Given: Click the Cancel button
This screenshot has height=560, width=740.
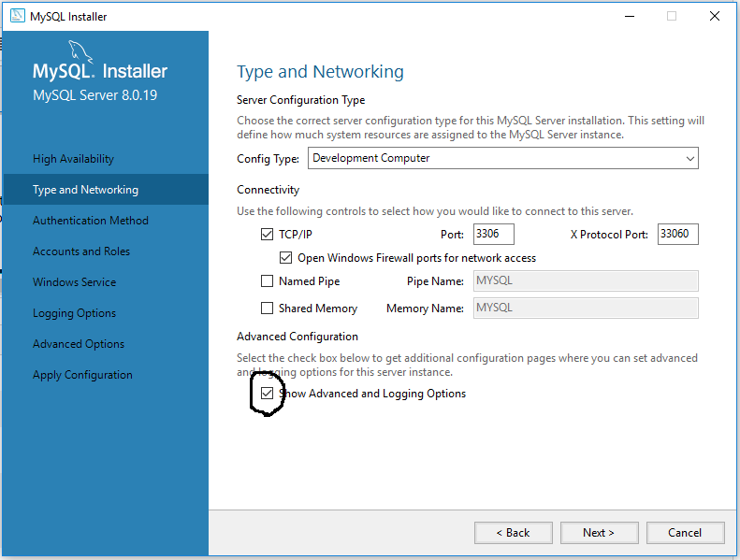Looking at the screenshot, I should pos(685,533).
